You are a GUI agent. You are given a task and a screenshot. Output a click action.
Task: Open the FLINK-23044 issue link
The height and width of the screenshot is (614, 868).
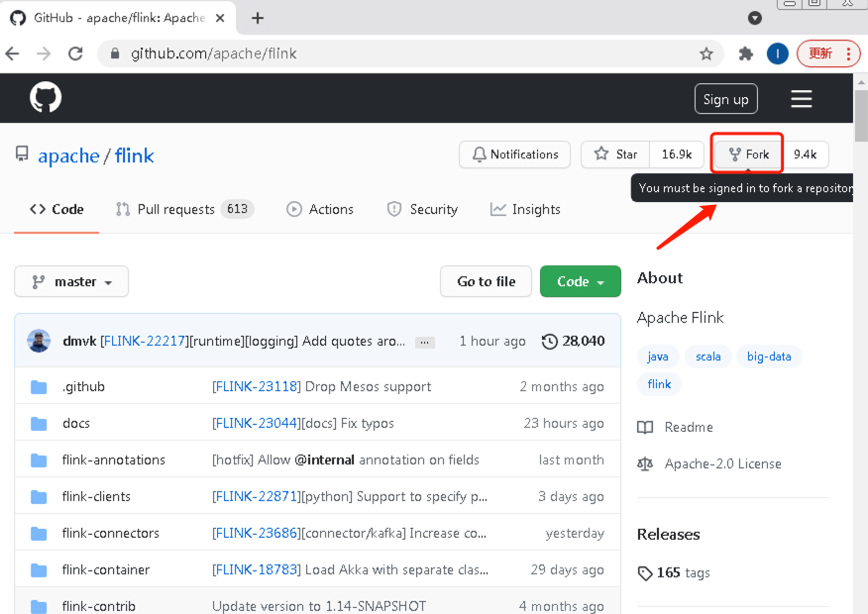point(257,423)
